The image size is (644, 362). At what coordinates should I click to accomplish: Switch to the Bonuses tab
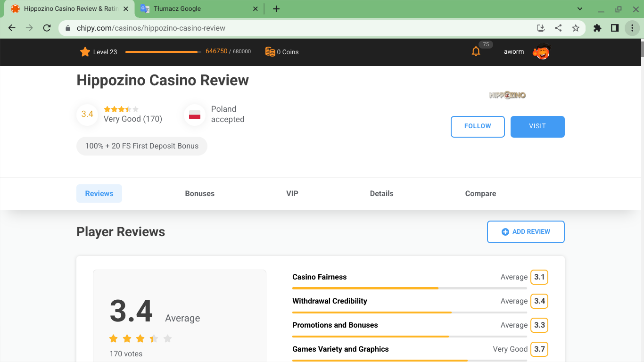(x=199, y=194)
